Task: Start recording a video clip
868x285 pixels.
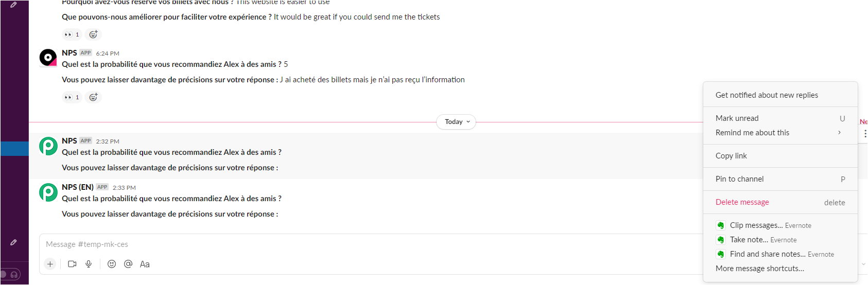Action: 72,264
